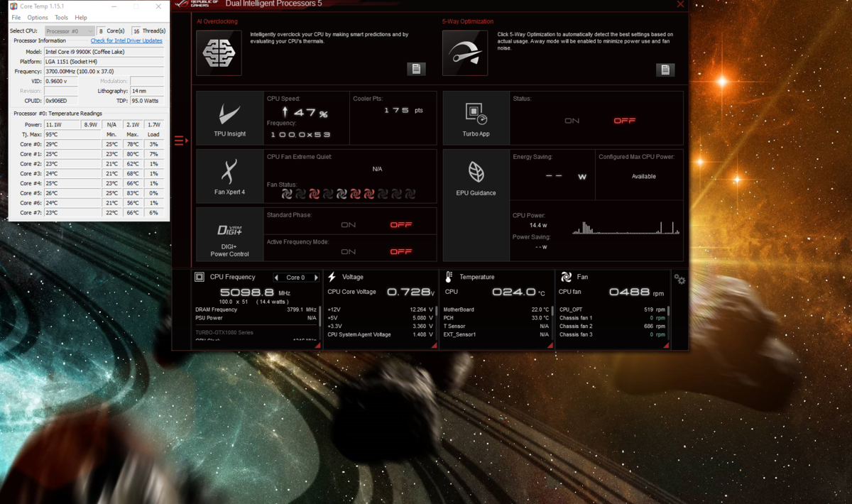
Task: Click the Chassis fan 2 686 rpm row
Action: (612, 326)
